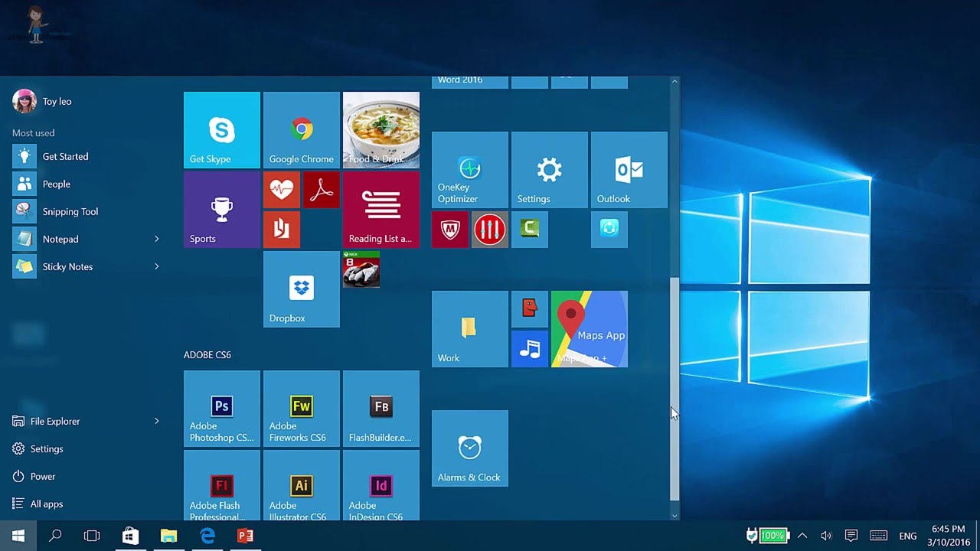Image resolution: width=980 pixels, height=551 pixels.
Task: Click the Start menu scrollbar up arrow
Action: (675, 81)
